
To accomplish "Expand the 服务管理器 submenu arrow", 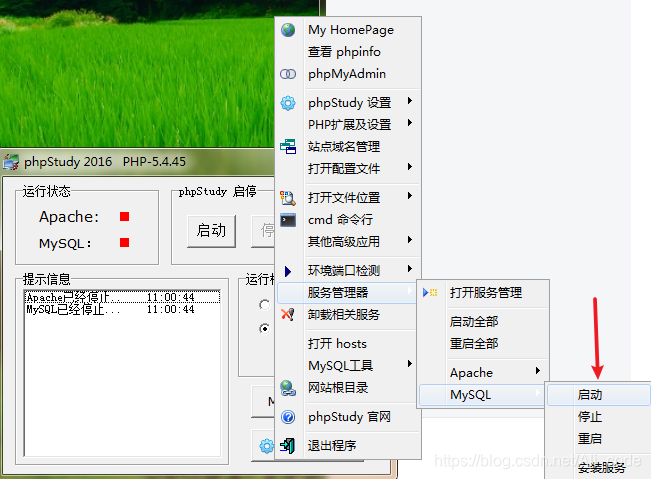I will tap(410, 291).
